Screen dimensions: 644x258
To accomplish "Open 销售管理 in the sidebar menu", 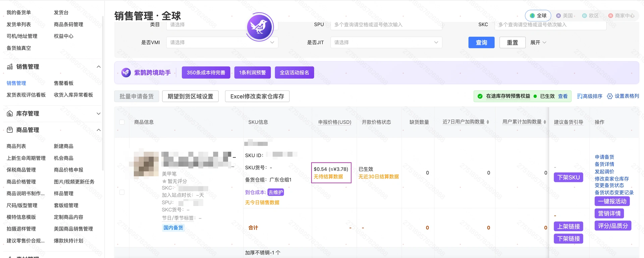I will [16, 83].
